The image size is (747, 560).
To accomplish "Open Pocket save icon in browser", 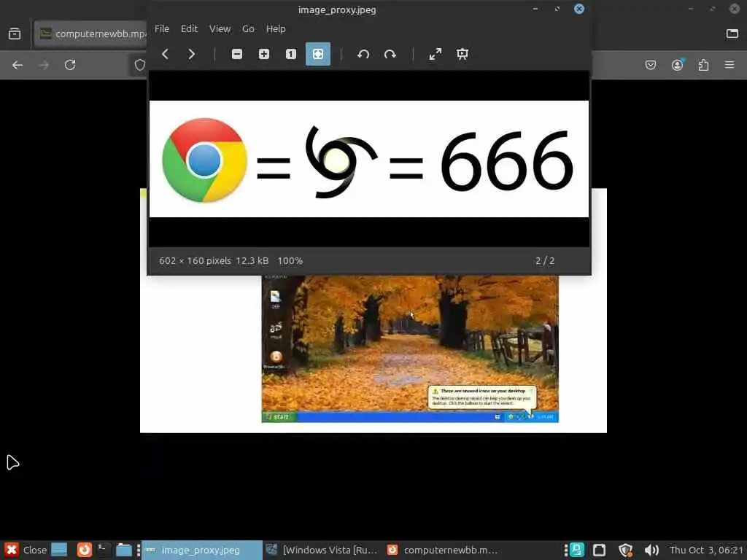I will [x=651, y=65].
